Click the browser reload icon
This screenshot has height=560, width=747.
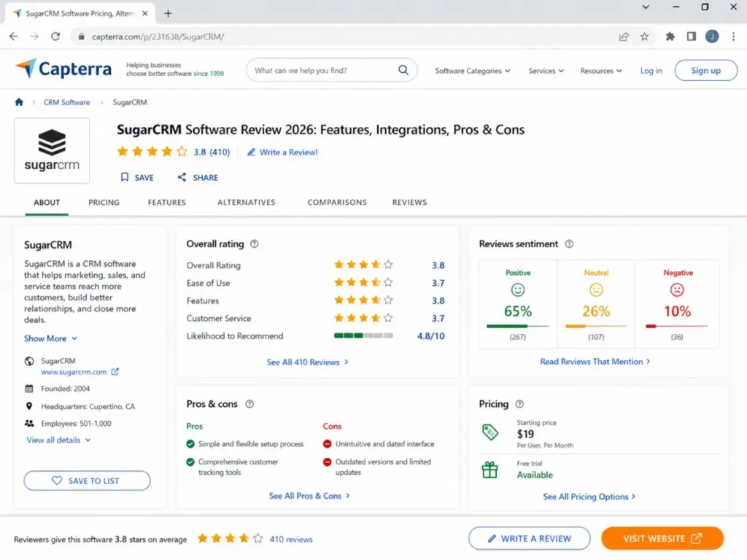(55, 36)
